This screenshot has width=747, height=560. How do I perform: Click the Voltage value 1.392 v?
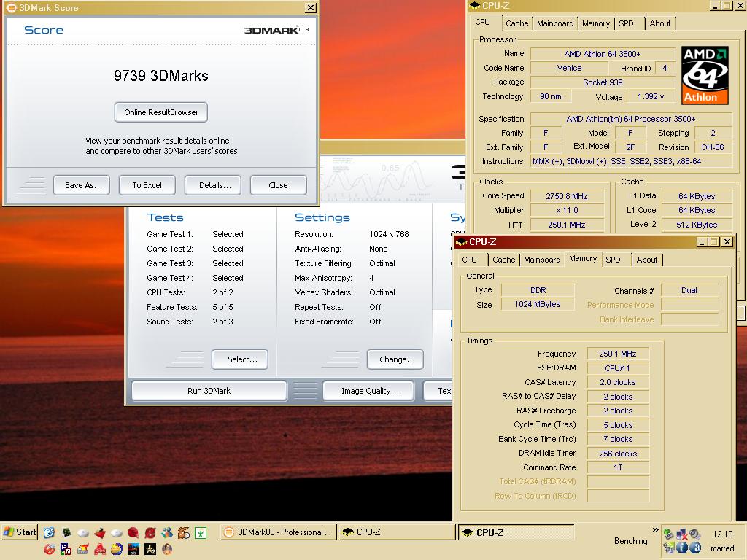[x=651, y=96]
